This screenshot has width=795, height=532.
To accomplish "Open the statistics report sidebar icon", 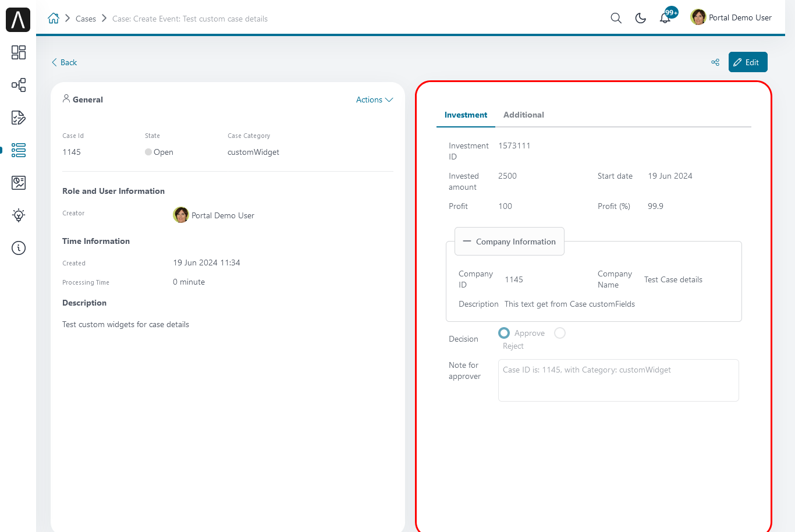I will 19,183.
